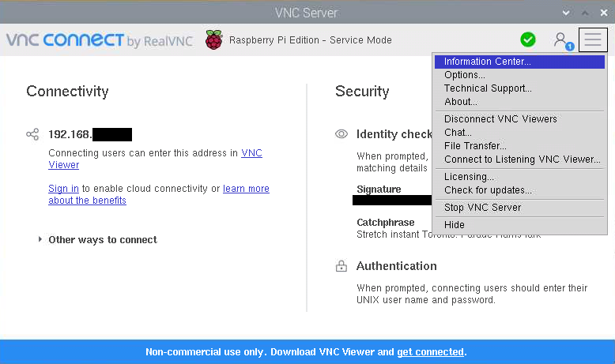Click the green connection status checkmark icon
The height and width of the screenshot is (364, 615).
pos(527,39)
